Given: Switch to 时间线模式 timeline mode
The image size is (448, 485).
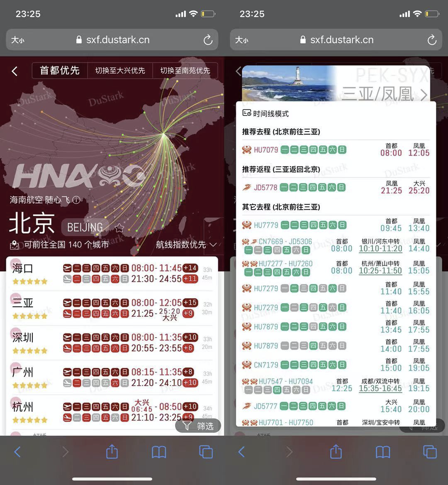Looking at the screenshot, I should 265,113.
